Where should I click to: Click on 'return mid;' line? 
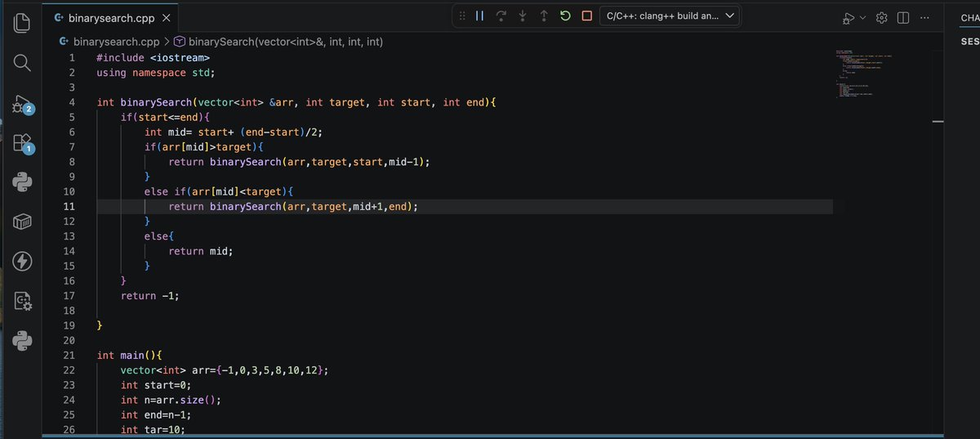[201, 251]
